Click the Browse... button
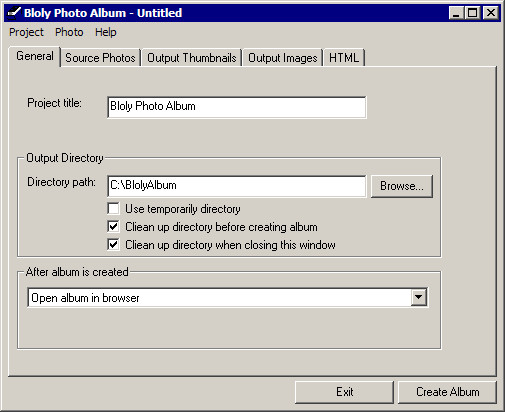505x412 pixels. pyautogui.click(x=402, y=186)
